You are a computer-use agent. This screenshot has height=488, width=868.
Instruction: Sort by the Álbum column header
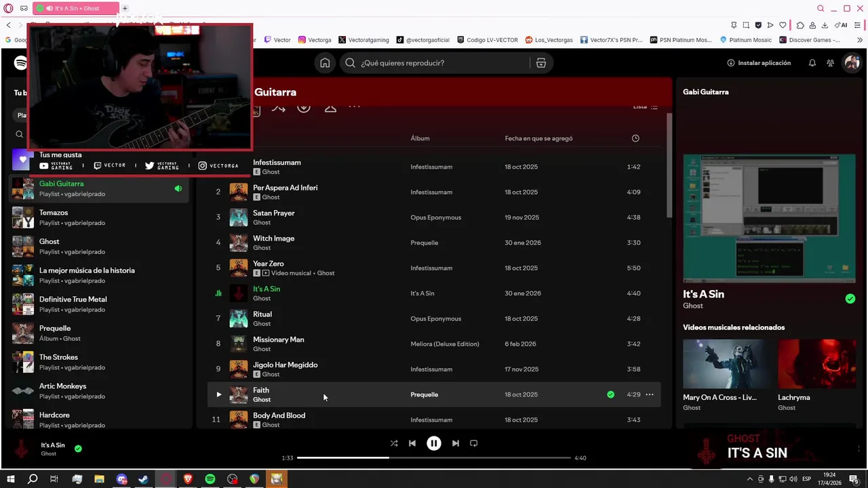(420, 138)
